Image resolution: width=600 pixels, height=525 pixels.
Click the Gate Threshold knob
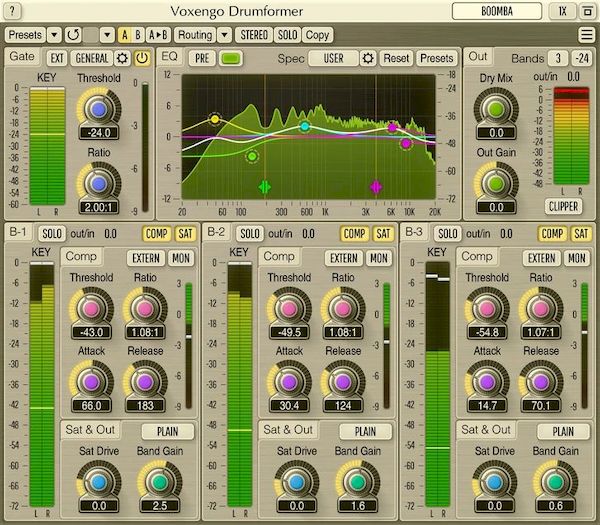click(x=98, y=110)
